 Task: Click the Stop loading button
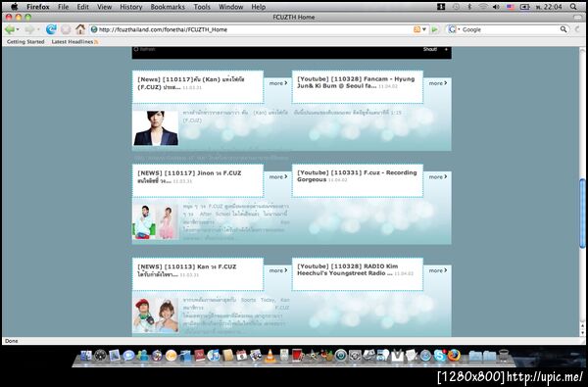tap(66, 29)
